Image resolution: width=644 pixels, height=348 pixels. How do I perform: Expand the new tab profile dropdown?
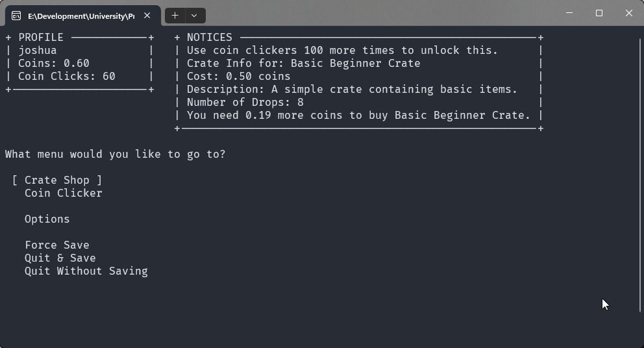click(194, 16)
